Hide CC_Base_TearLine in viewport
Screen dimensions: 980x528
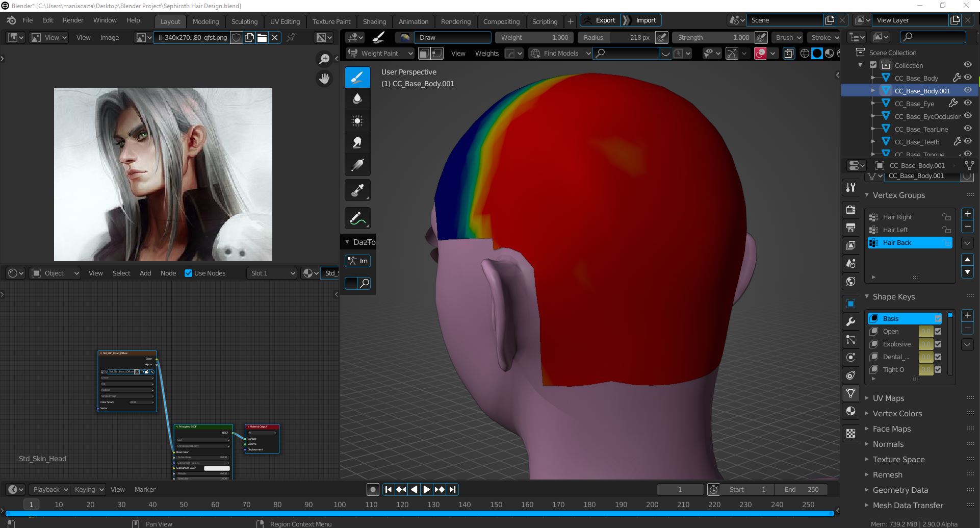[x=968, y=129]
